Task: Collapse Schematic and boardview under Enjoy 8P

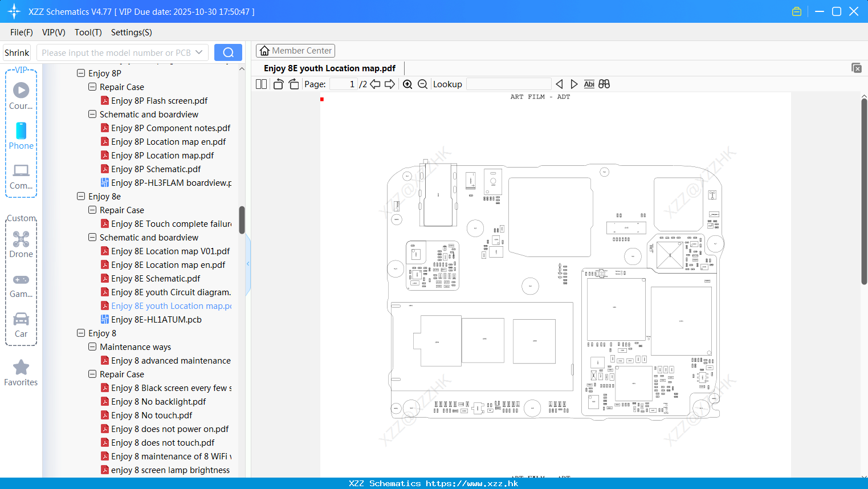Action: click(92, 114)
